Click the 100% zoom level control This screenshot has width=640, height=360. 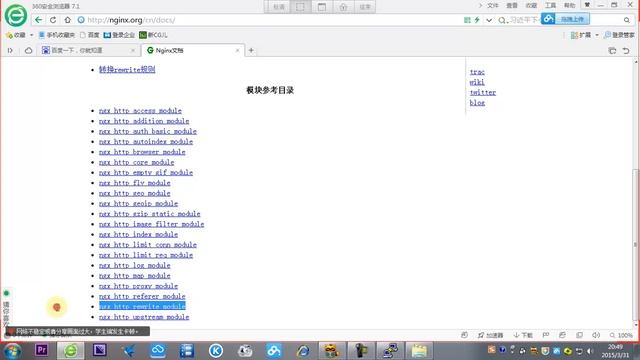(x=621, y=335)
